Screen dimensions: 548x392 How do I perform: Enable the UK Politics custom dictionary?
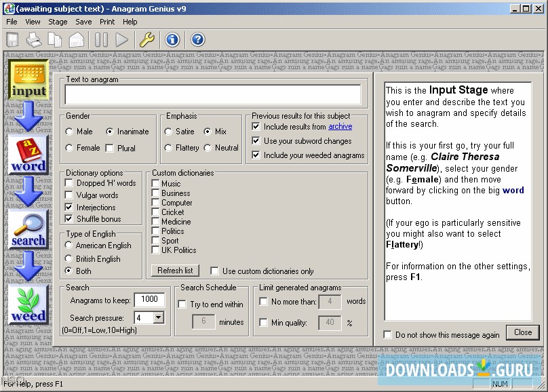155,250
